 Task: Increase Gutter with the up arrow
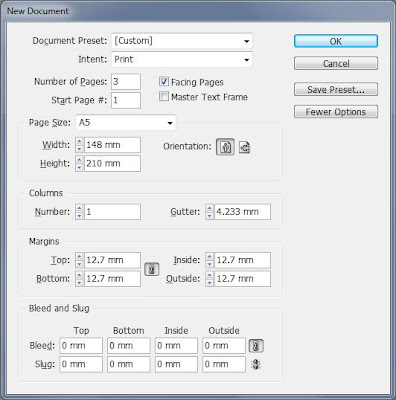click(x=209, y=208)
